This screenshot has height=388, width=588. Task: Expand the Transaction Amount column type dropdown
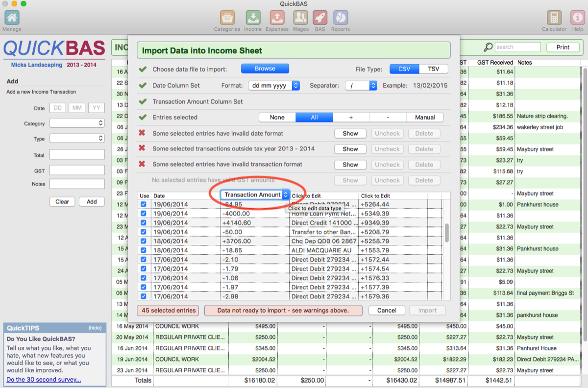click(x=255, y=195)
